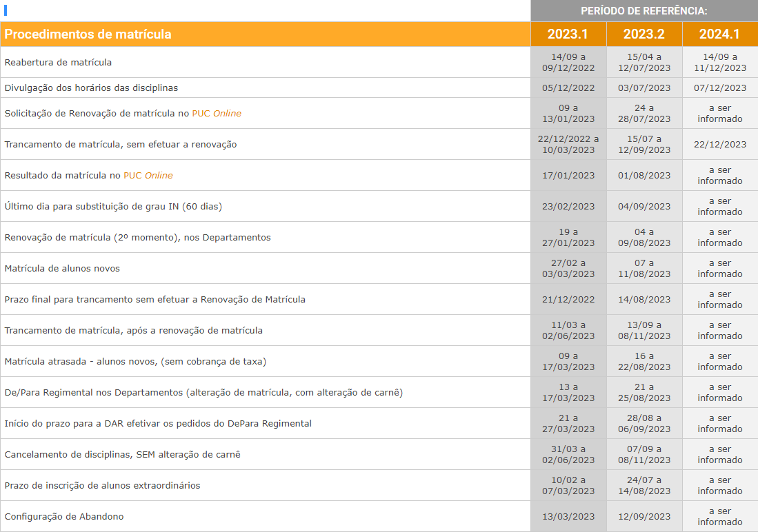
Task: Click Divulgação dos horários das disciplinas label
Action: [91, 88]
